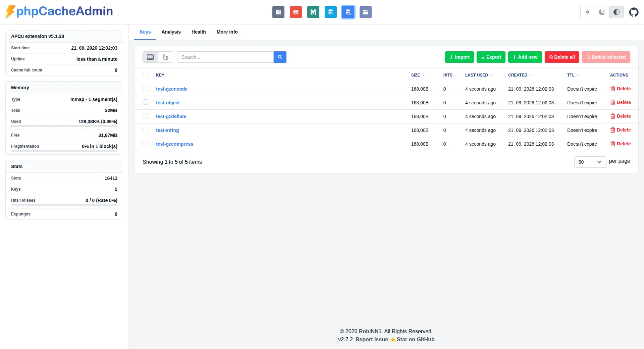Switch to the Redis dashboard icon
644x349 pixels.
point(296,12)
